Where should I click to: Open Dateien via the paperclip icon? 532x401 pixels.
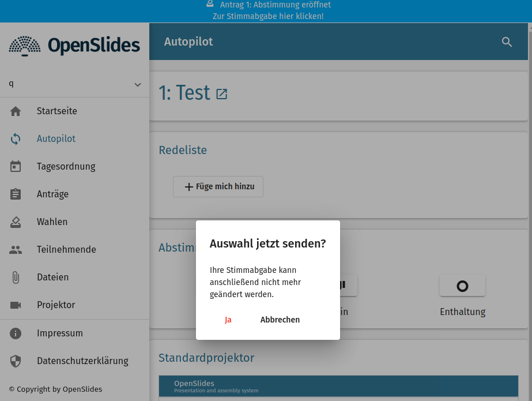coord(16,277)
